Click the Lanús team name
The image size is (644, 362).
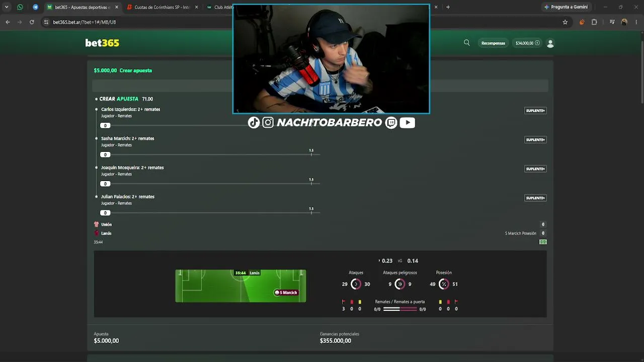[x=106, y=233]
